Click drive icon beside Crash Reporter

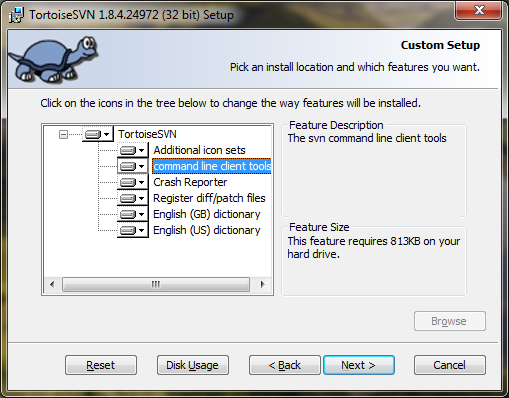pos(128,182)
